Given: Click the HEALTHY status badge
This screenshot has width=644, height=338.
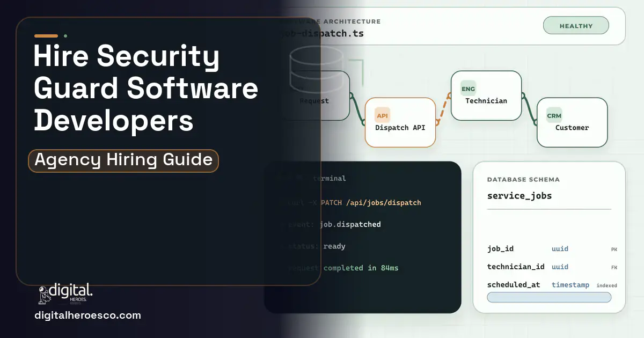Looking at the screenshot, I should click(x=576, y=26).
